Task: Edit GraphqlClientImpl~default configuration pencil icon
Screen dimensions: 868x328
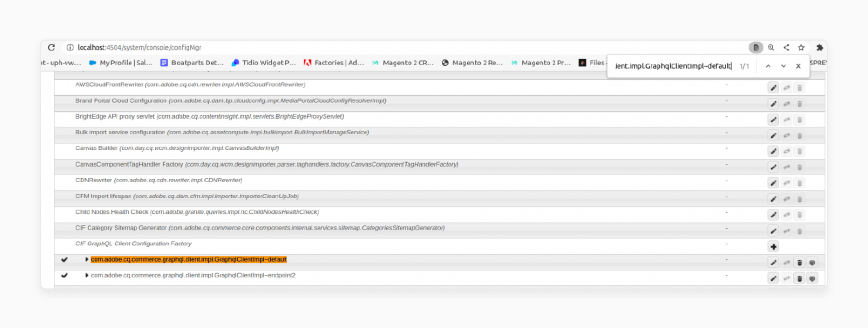Action: pos(773,262)
